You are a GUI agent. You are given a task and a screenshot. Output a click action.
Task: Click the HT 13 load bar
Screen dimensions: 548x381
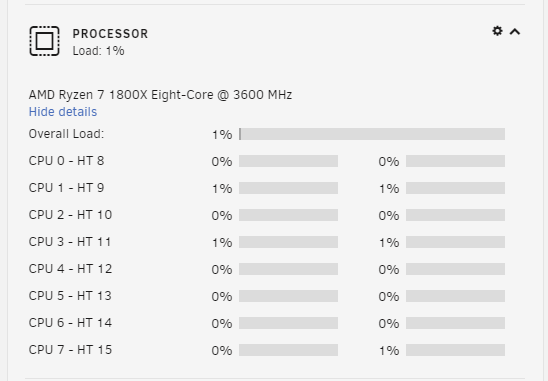click(x=455, y=296)
